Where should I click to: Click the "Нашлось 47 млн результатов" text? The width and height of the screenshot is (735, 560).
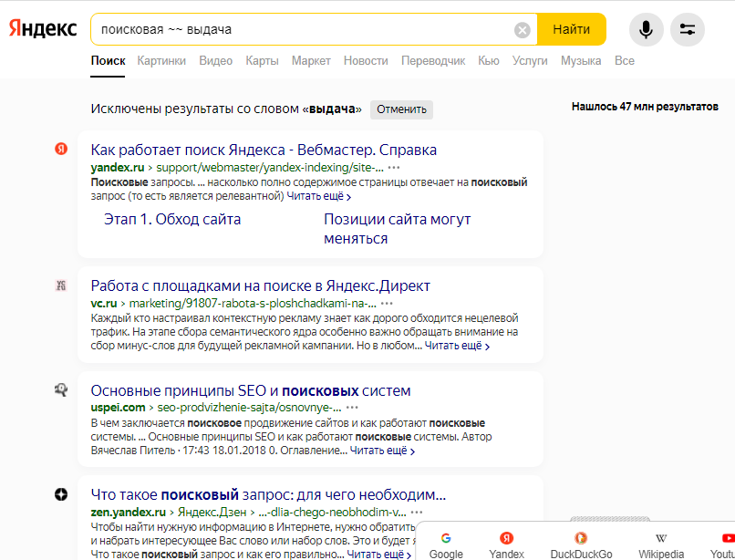645,107
